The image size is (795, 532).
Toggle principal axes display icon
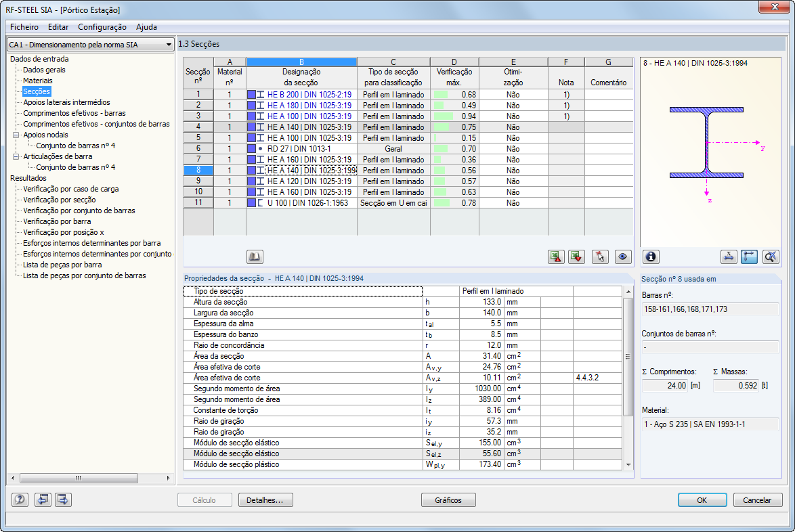[750, 257]
